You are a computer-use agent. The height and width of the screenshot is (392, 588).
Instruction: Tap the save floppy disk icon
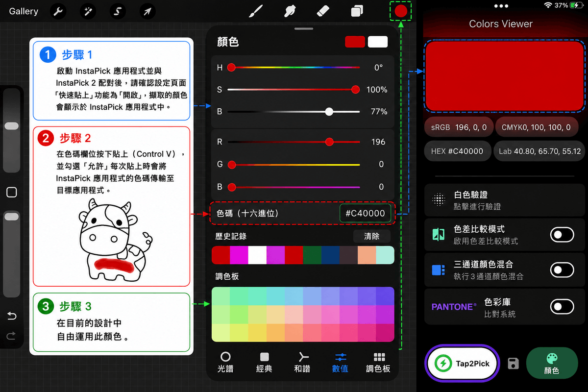pyautogui.click(x=513, y=364)
